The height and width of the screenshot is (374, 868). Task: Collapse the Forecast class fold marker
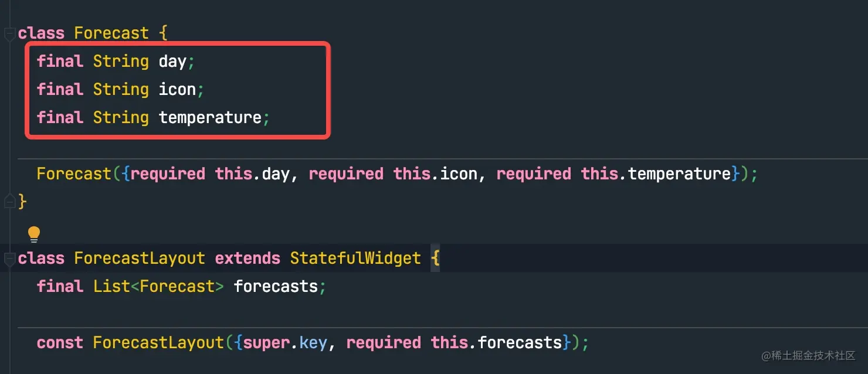9,34
